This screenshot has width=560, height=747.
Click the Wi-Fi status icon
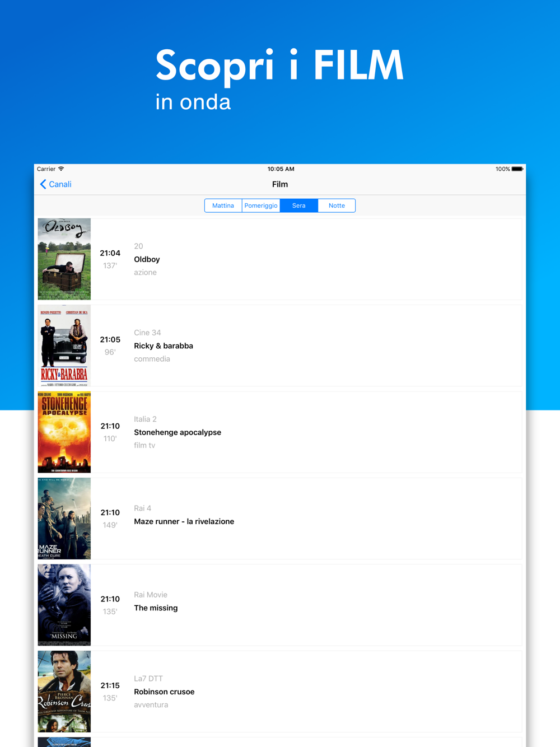pyautogui.click(x=61, y=169)
